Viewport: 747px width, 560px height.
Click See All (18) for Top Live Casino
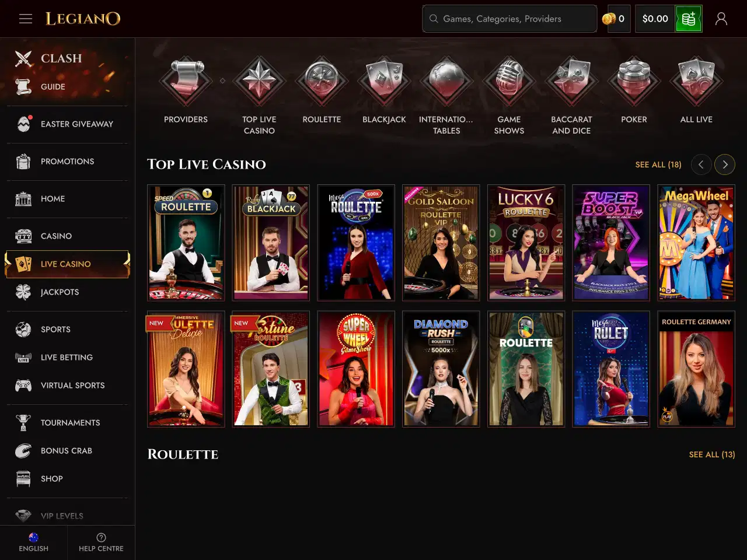coord(658,164)
